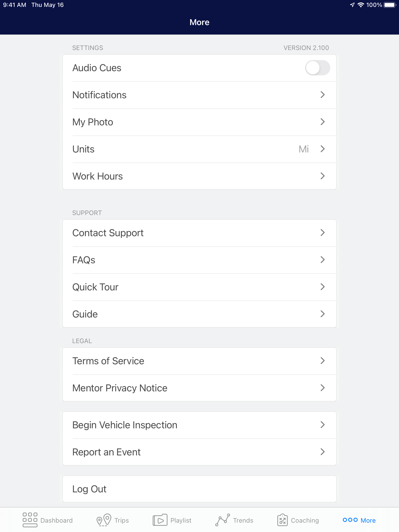Start Begin Vehicle Inspection
Viewport: 399px width, 532px height.
(x=199, y=425)
